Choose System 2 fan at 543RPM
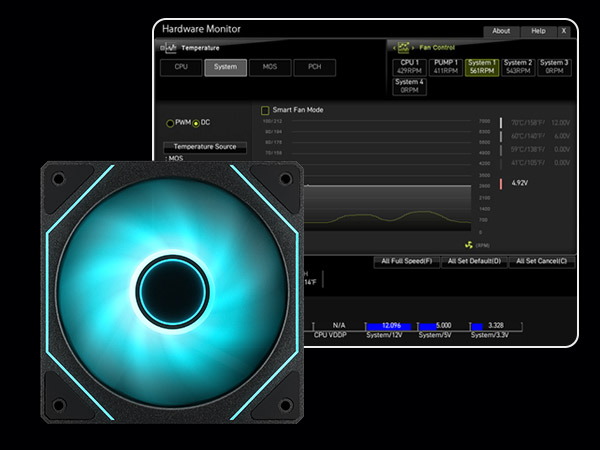Image resolution: width=600 pixels, height=450 pixels. (518, 67)
